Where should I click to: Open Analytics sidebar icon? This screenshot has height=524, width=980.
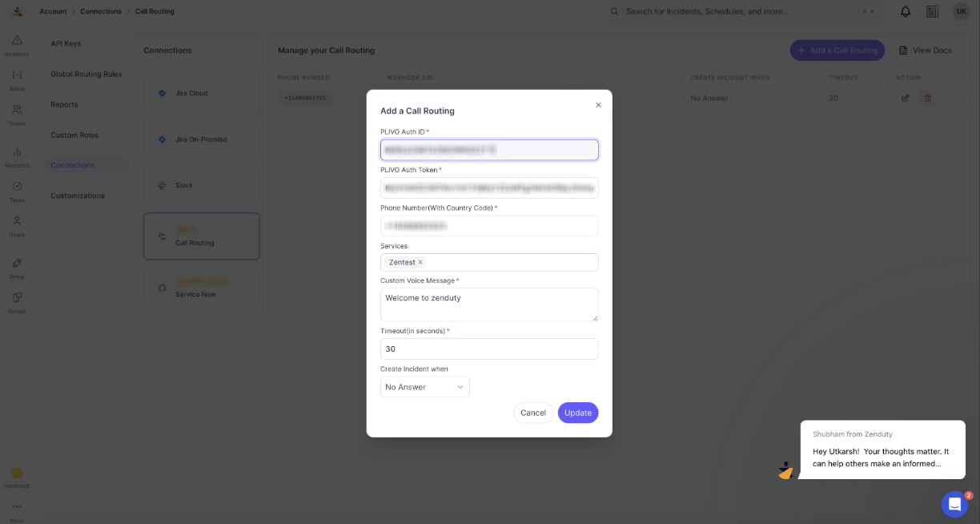(17, 157)
